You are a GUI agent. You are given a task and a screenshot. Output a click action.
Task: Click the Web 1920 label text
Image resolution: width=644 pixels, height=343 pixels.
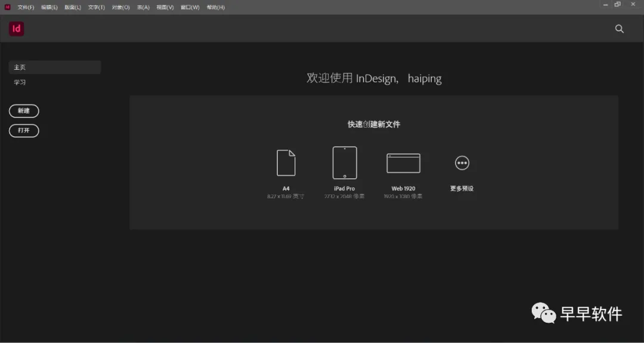[403, 189]
